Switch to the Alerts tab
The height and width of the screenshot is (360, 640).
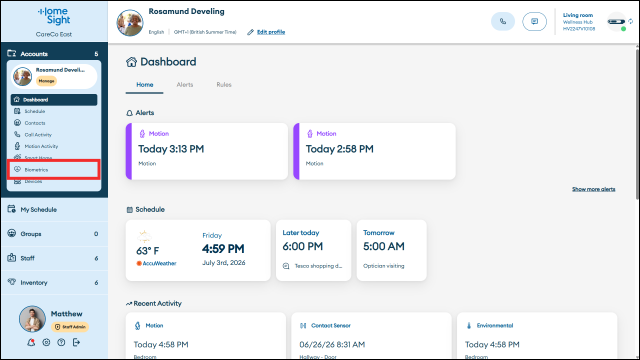click(184, 85)
